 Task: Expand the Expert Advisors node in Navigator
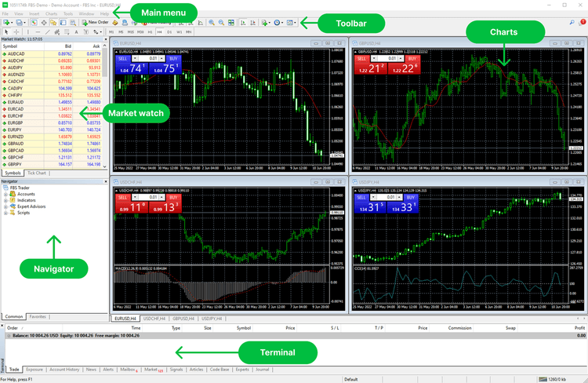(x=5, y=206)
